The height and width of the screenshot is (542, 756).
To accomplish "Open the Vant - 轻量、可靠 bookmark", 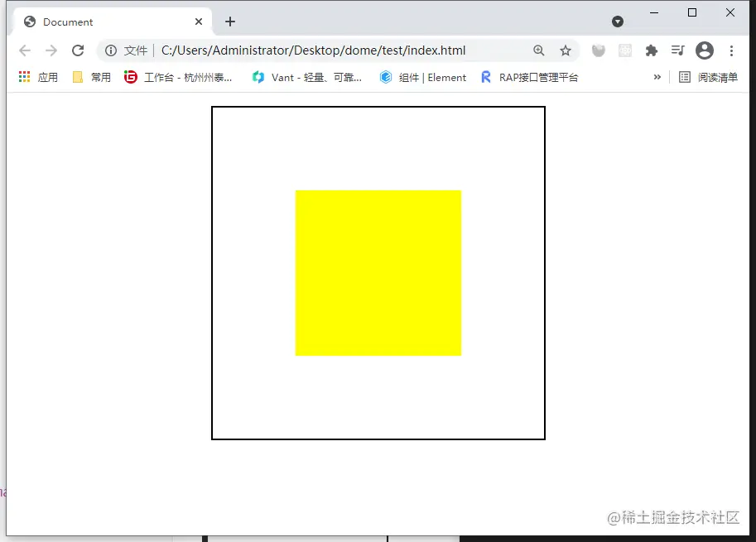I will pyautogui.click(x=306, y=77).
